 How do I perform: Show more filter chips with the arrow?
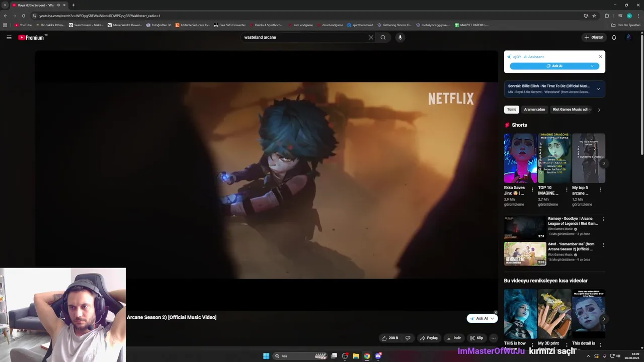tap(599, 110)
